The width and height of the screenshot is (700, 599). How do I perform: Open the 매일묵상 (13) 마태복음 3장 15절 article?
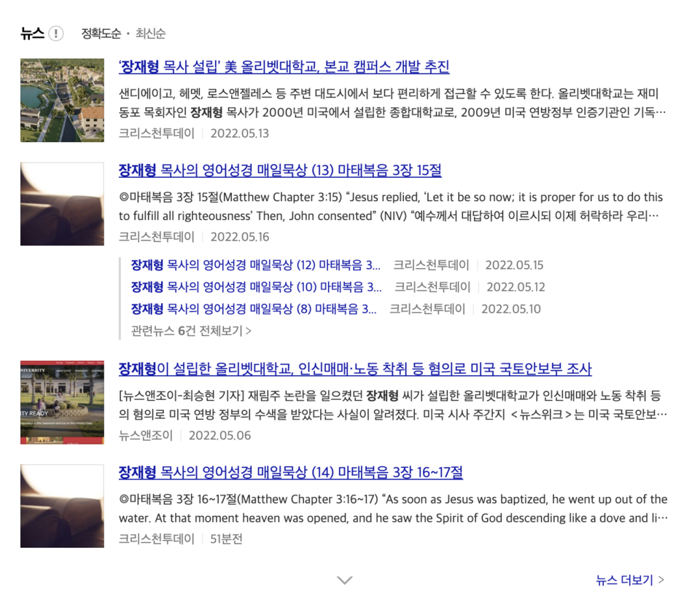click(279, 171)
